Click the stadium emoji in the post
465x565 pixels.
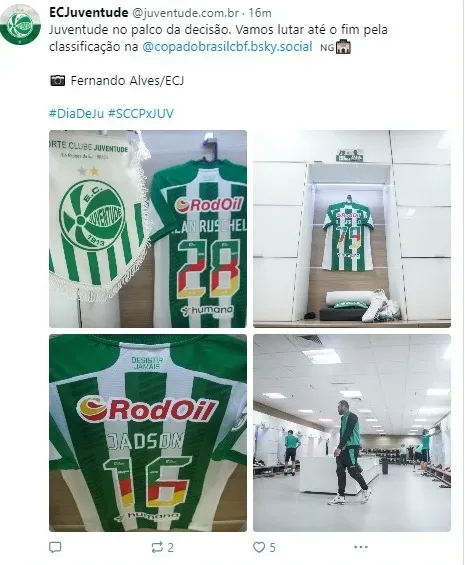point(343,47)
